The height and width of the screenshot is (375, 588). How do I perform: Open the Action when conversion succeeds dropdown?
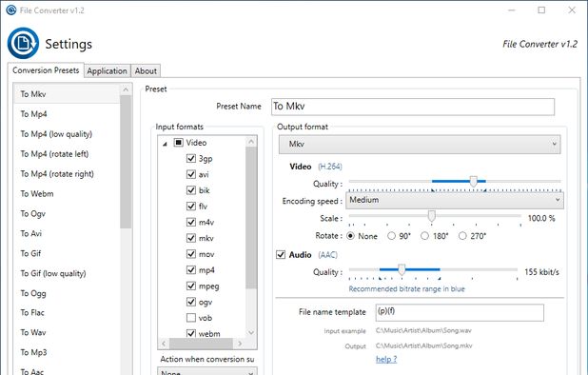pos(207,372)
